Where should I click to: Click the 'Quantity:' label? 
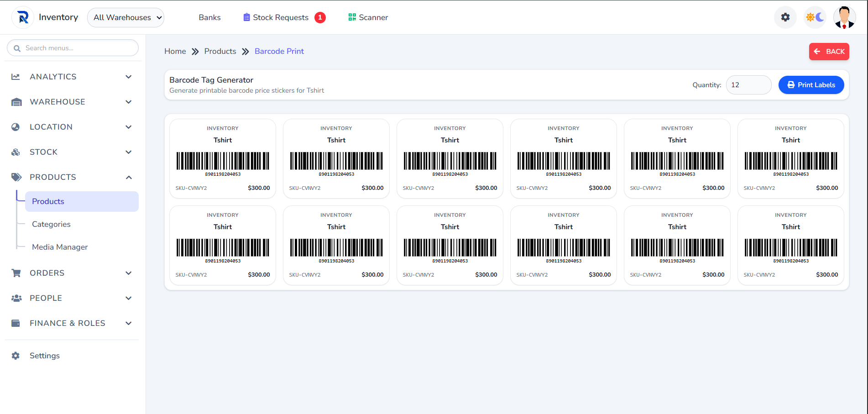point(707,85)
